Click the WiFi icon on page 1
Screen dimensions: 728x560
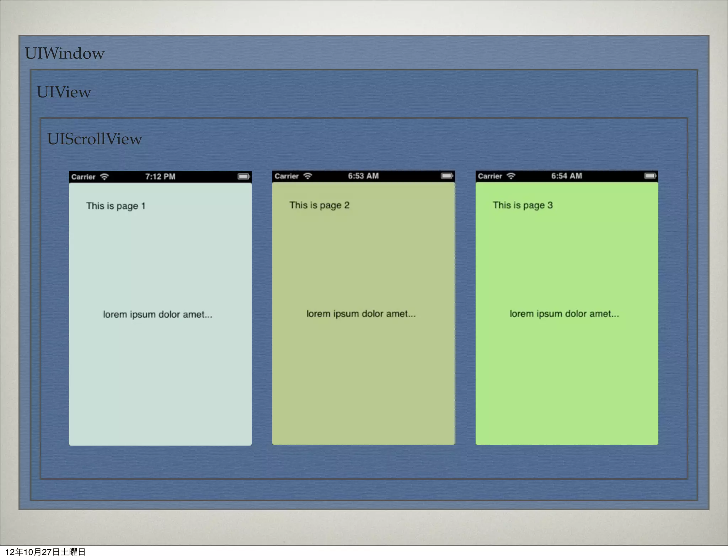click(104, 177)
